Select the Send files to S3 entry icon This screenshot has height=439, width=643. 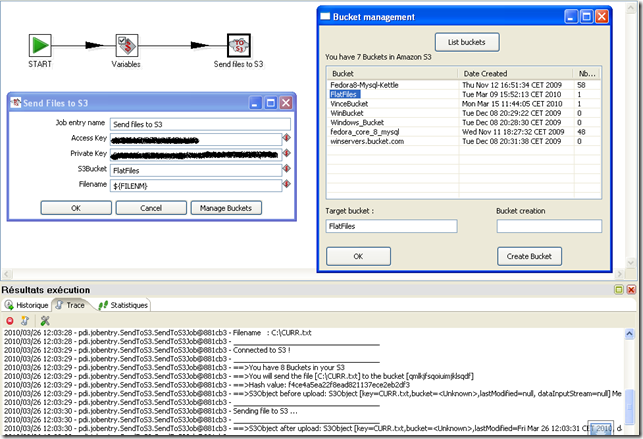240,45
